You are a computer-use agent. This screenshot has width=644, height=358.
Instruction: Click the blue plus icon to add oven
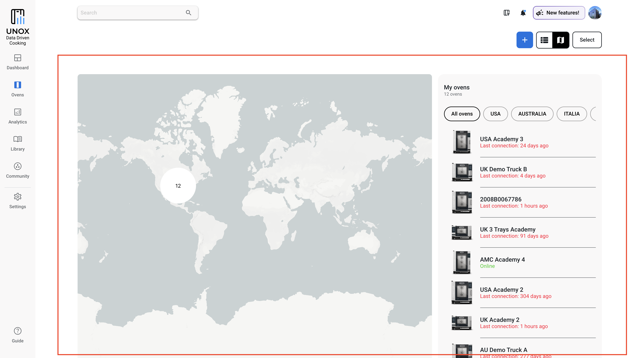click(524, 40)
